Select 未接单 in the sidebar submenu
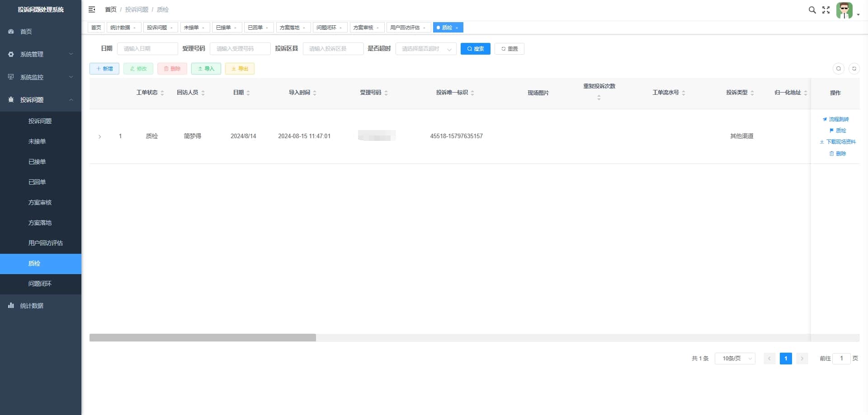This screenshot has height=415, width=868. click(x=41, y=141)
